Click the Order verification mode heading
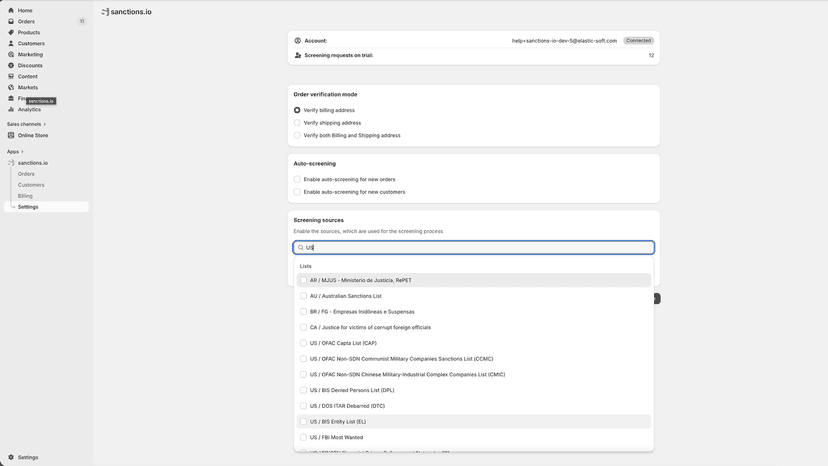 (x=325, y=95)
